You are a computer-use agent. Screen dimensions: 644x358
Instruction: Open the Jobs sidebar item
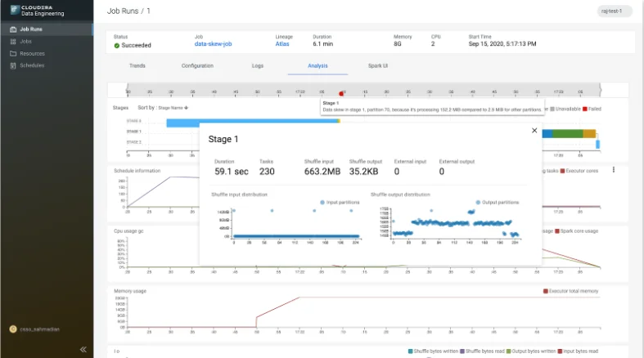(25, 42)
